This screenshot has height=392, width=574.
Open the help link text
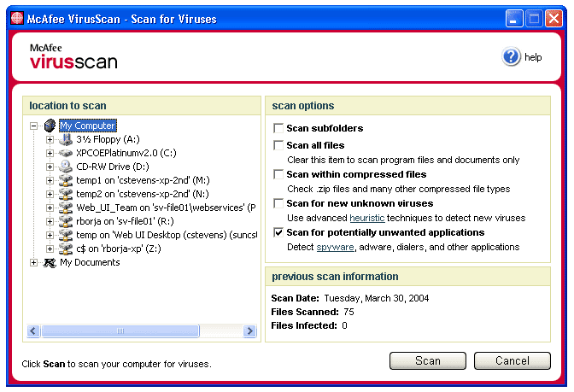coord(533,57)
